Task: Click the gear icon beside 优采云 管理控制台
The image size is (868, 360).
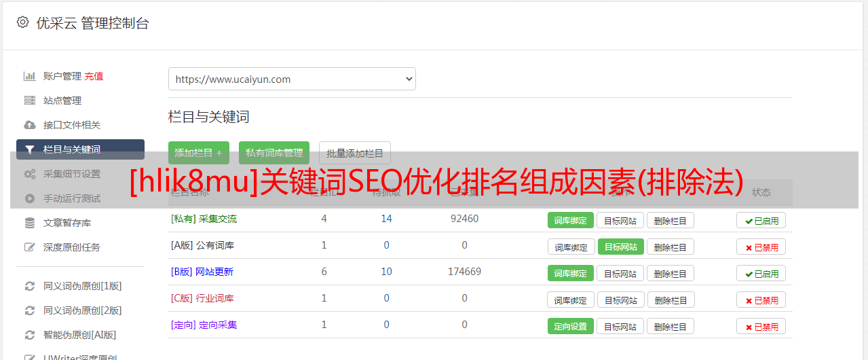Action: (x=22, y=22)
